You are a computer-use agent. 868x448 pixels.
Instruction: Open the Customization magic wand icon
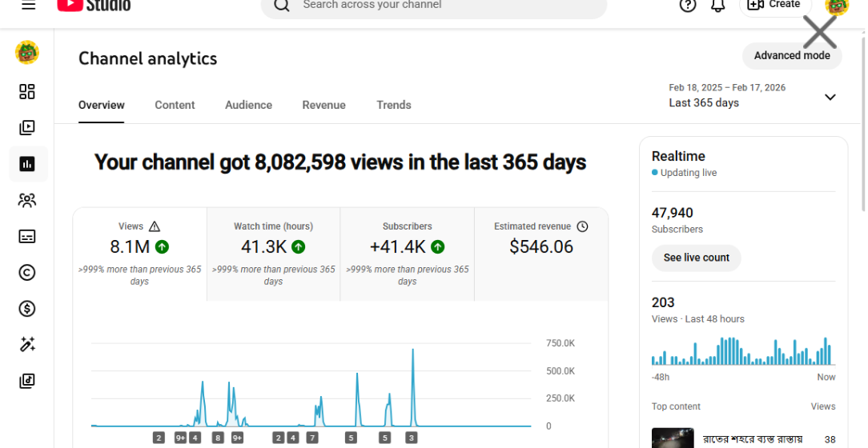(x=27, y=345)
